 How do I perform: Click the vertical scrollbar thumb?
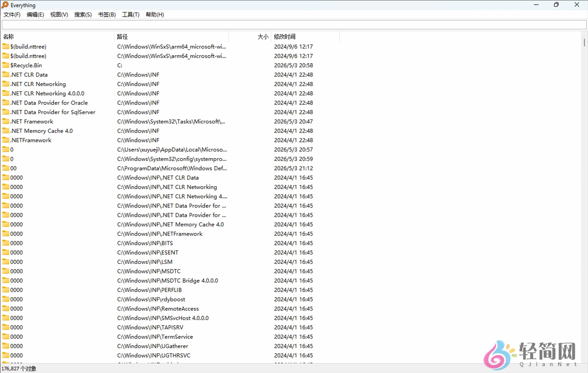pyautogui.click(x=584, y=43)
